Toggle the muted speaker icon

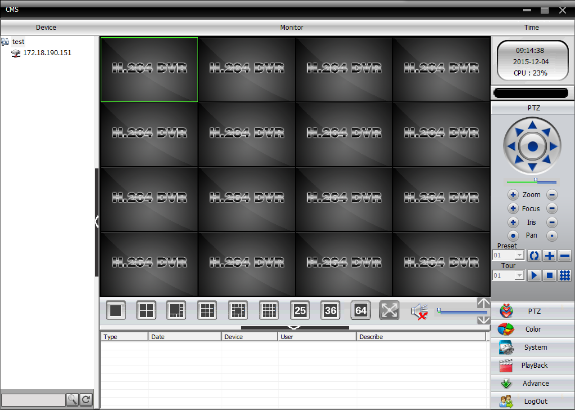coord(419,312)
